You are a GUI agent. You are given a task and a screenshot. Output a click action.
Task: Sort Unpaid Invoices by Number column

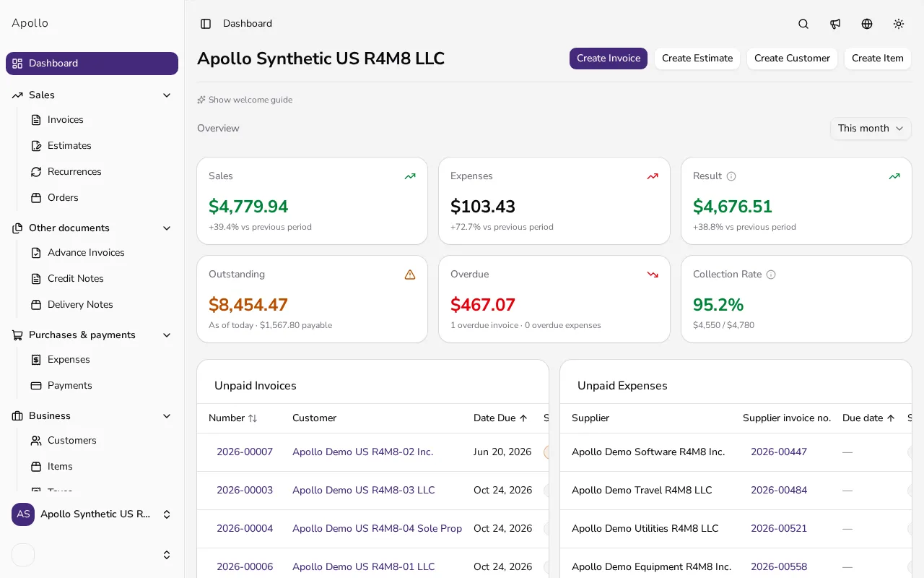233,418
